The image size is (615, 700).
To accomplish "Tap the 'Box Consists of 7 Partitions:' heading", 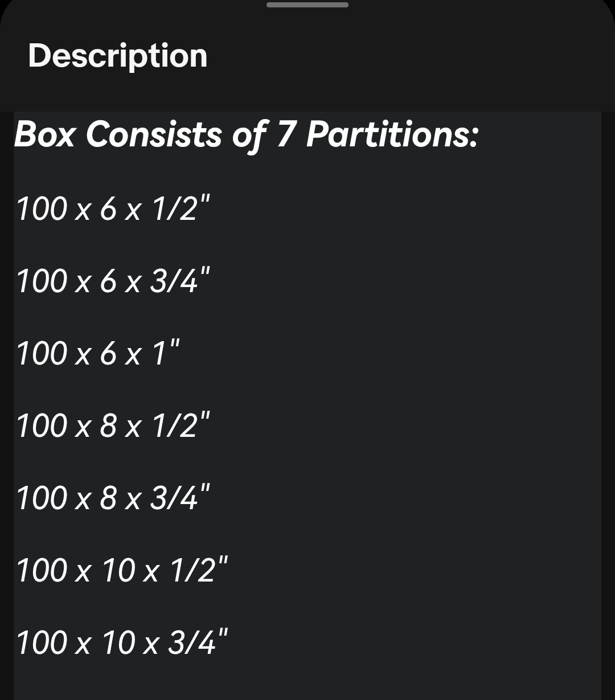I will [246, 135].
